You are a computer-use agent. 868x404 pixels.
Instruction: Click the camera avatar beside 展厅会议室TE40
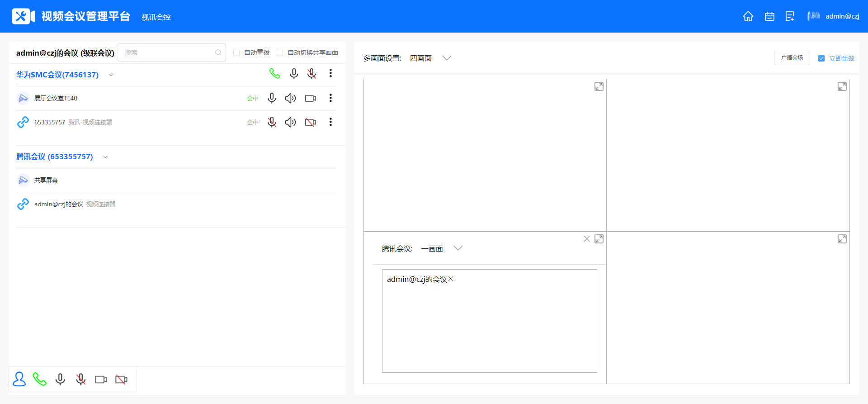coord(23,98)
